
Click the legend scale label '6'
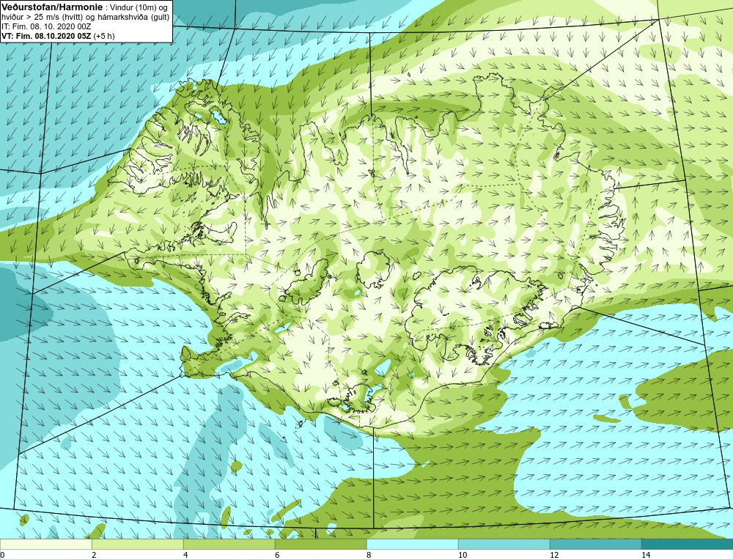click(x=277, y=555)
